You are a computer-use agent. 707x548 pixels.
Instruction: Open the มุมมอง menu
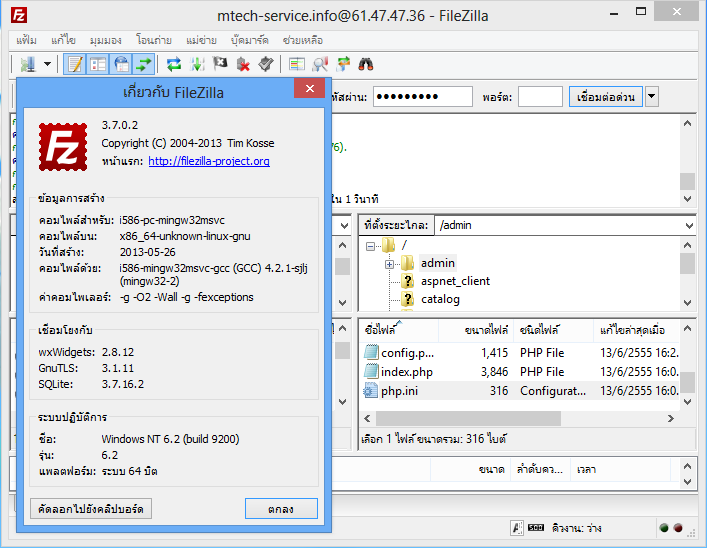(106, 41)
